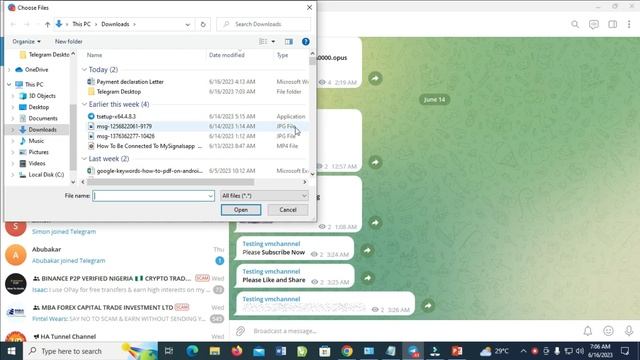Collapse the This PC tree node

pos(9,84)
